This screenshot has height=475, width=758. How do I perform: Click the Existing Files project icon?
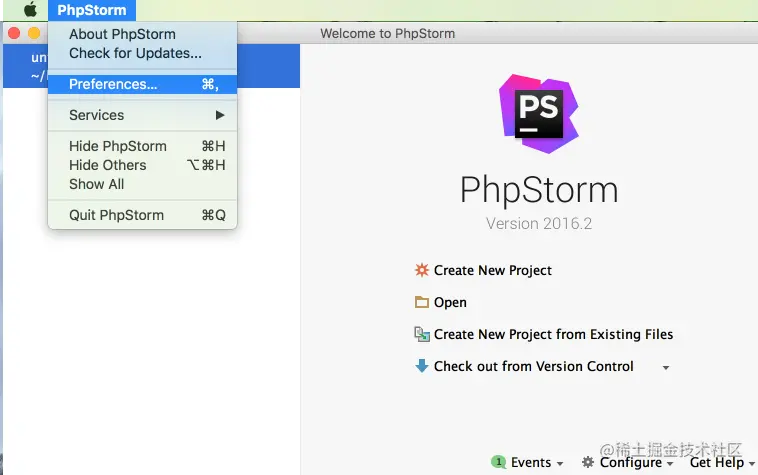click(422, 334)
